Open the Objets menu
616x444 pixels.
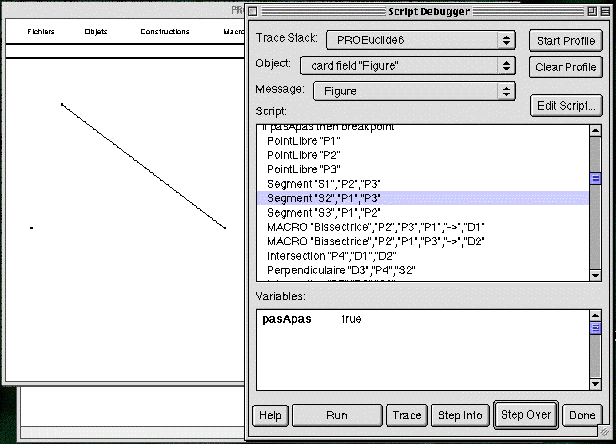tap(96, 32)
